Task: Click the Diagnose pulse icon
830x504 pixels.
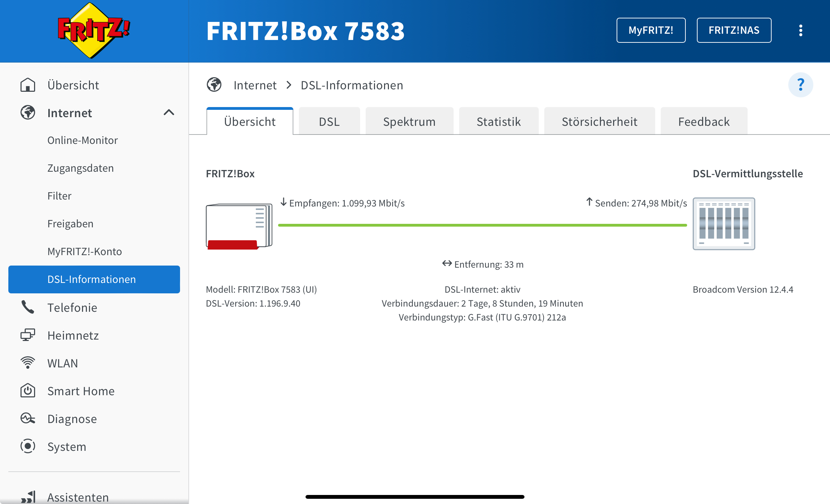Action: [x=28, y=419]
